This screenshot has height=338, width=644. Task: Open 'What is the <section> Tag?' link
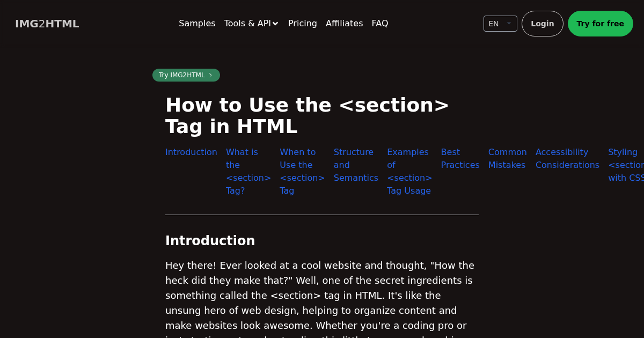pos(248,171)
